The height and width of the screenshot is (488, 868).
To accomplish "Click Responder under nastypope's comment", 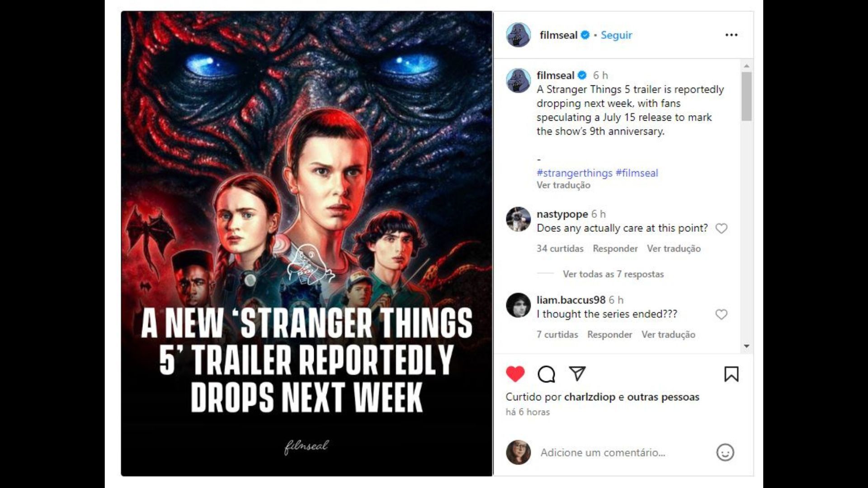I will (615, 249).
